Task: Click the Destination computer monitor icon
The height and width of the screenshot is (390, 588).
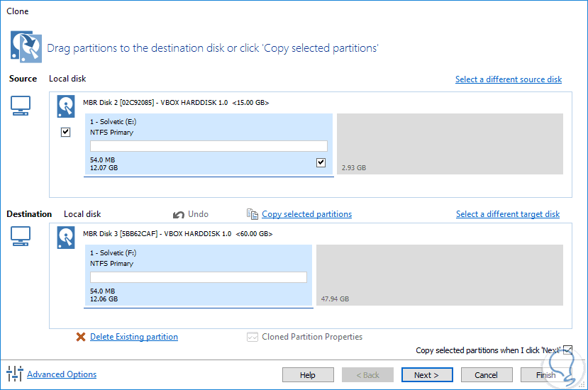Action: (21, 236)
